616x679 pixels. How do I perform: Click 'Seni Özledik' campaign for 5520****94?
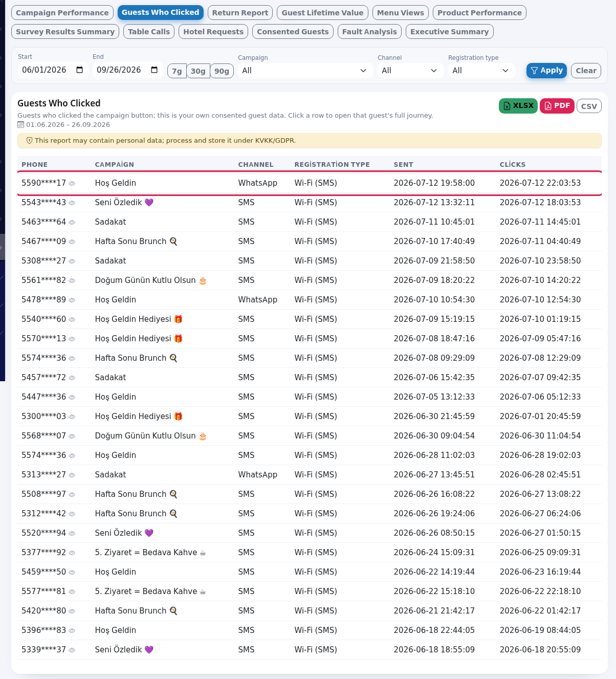point(124,533)
